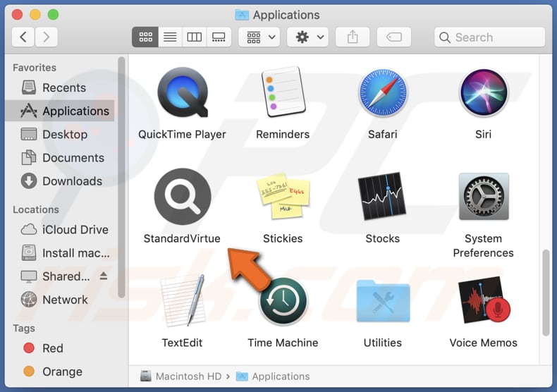The height and width of the screenshot is (392, 557).
Task: Eject the Shared... volume
Action: point(104,276)
